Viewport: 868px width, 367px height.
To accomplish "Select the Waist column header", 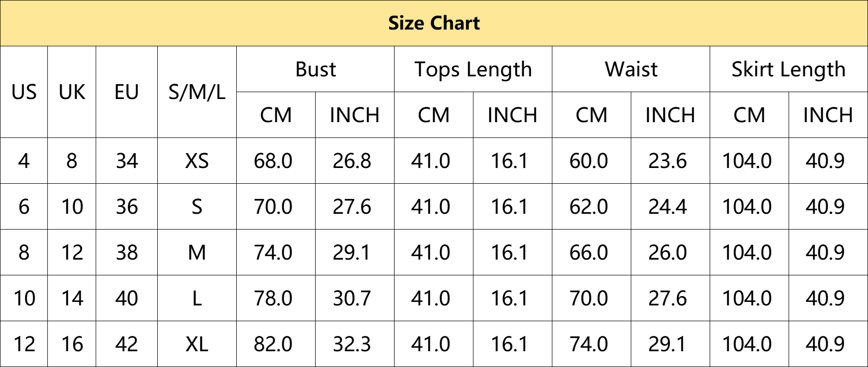I will pos(631,69).
